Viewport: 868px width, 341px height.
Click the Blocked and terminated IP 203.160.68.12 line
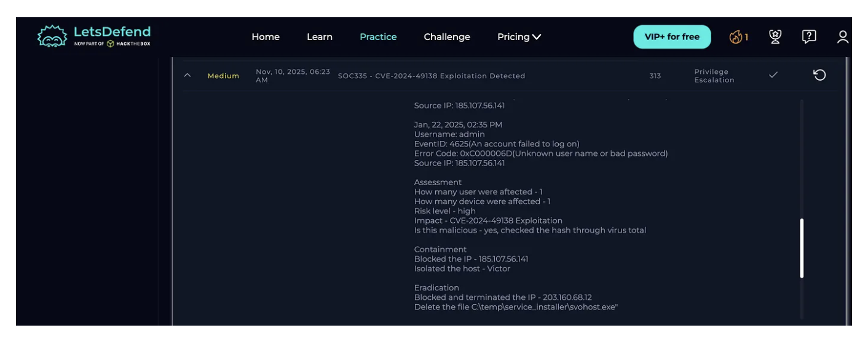503,297
